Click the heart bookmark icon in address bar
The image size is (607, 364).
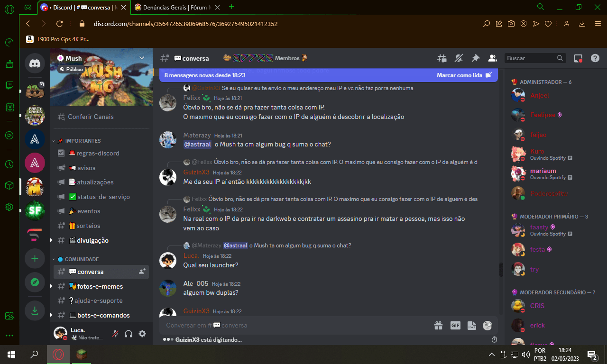(x=548, y=24)
